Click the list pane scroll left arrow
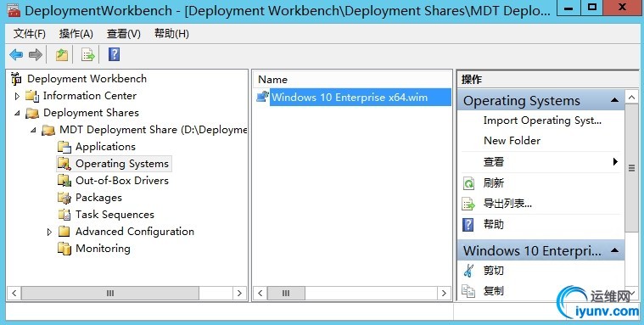The width and height of the screenshot is (644, 325). pyautogui.click(x=260, y=294)
